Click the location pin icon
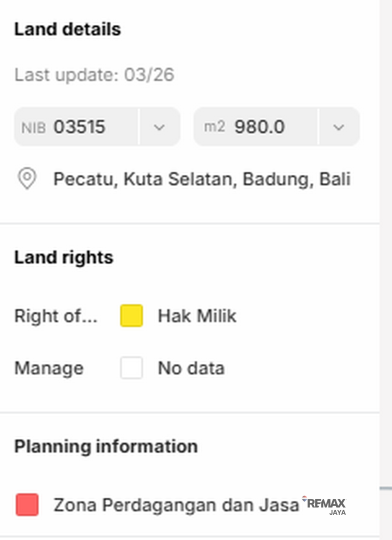Image resolution: width=392 pixels, height=540 pixels. point(27,178)
